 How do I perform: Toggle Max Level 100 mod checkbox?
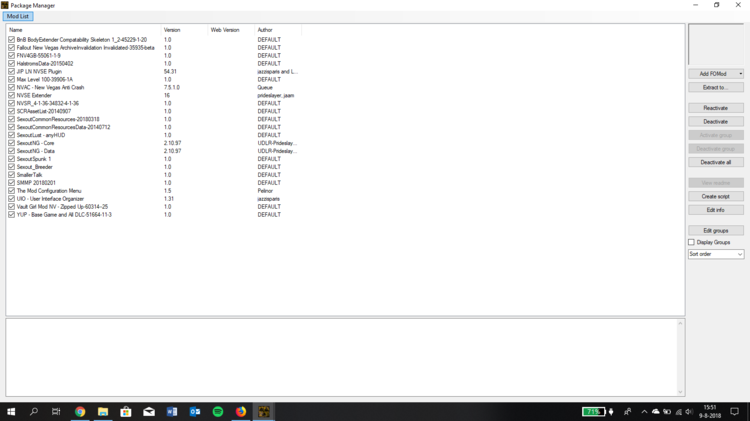[x=11, y=79]
